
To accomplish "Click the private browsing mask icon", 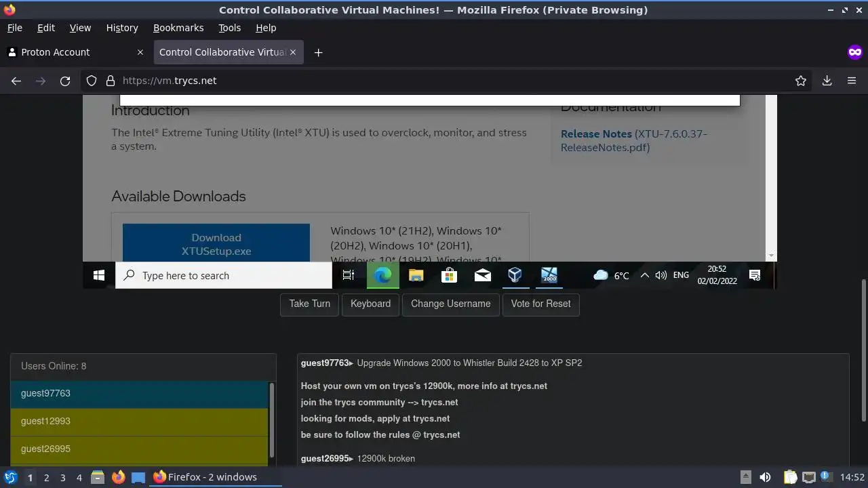I will pos(854,52).
